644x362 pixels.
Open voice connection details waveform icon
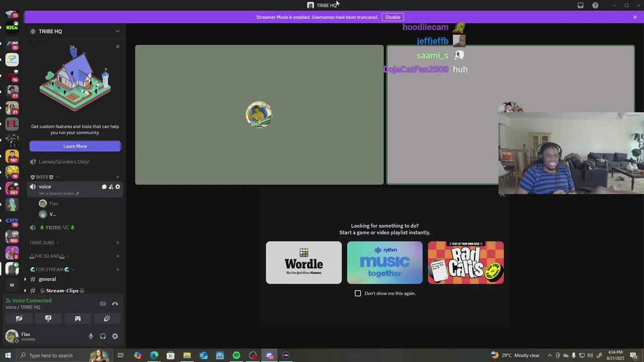(103, 304)
